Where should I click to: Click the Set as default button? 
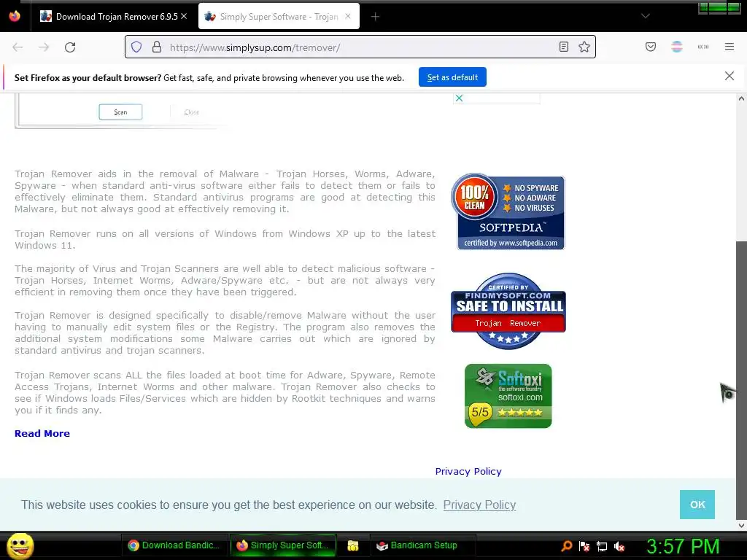point(452,77)
